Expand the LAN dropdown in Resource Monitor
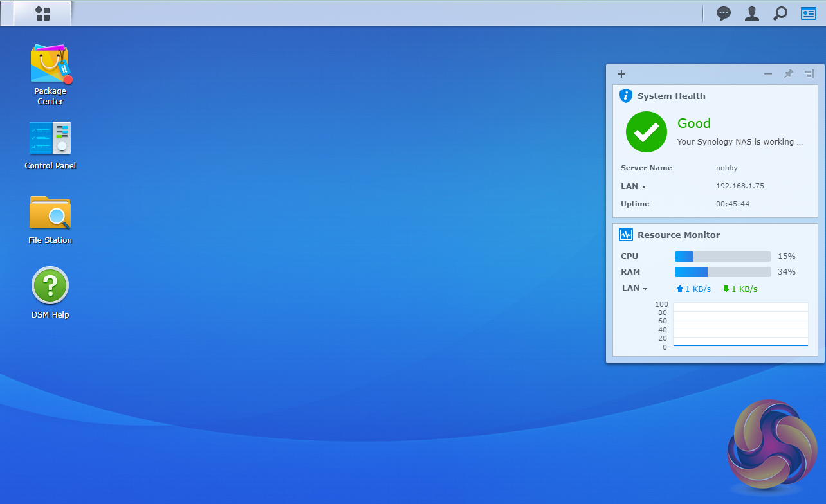Image resolution: width=826 pixels, height=504 pixels. 634,288
